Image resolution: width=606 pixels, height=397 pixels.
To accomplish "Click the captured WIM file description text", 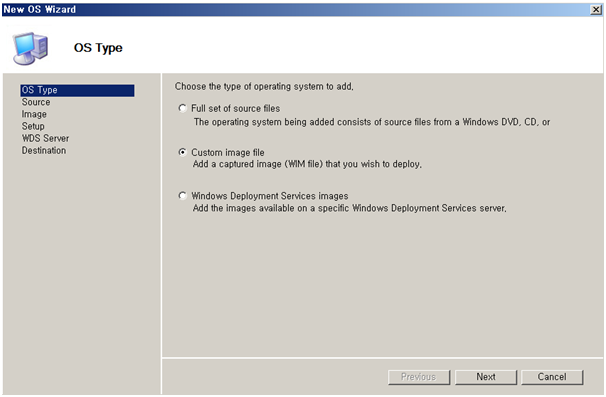I will [307, 164].
